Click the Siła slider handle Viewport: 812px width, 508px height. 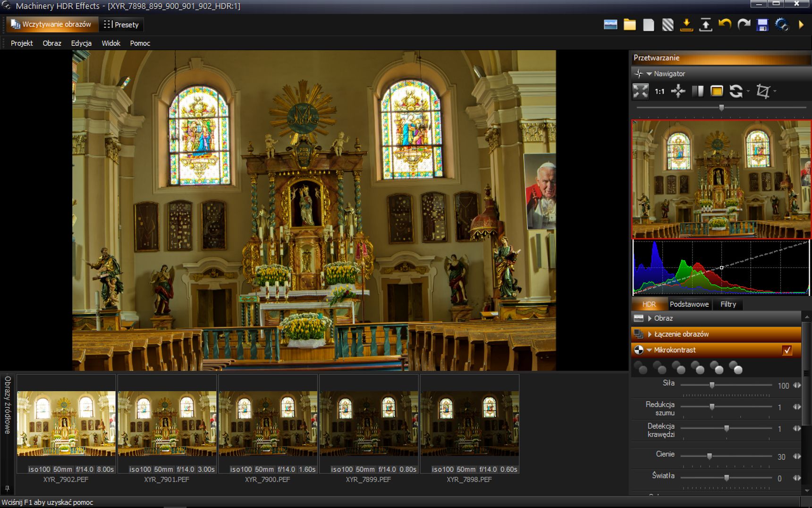click(x=712, y=385)
